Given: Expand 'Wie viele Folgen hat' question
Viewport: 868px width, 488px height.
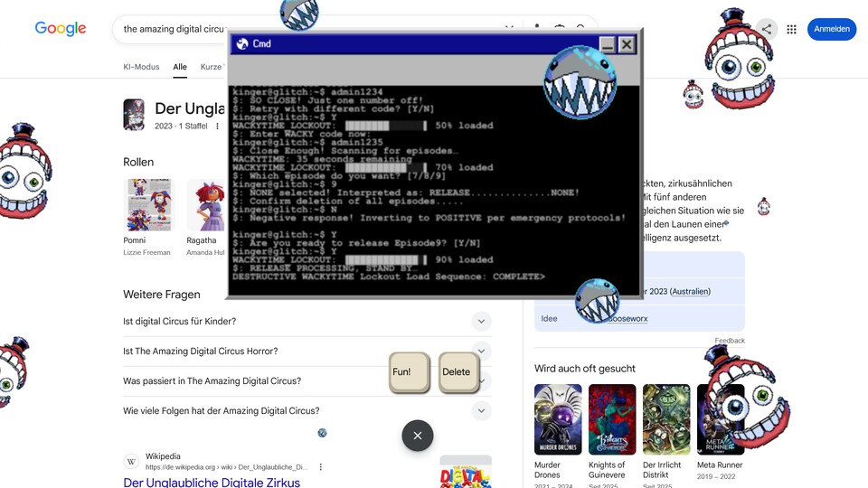Looking at the screenshot, I should click(307, 411).
